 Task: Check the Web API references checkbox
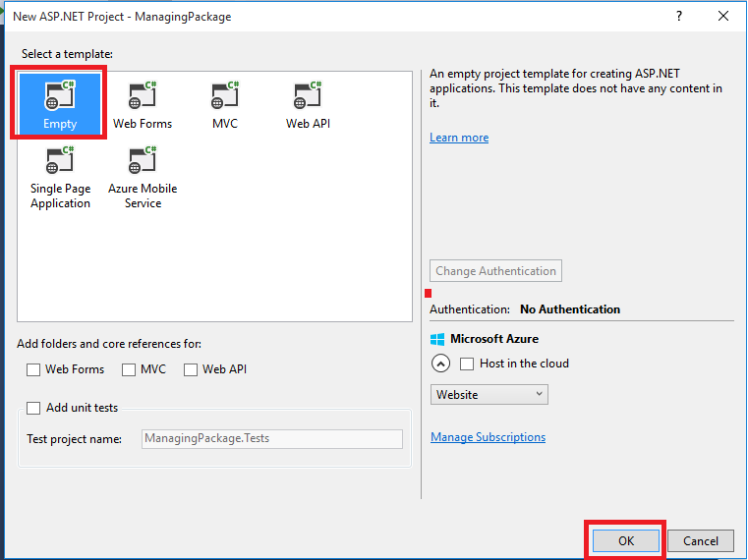(x=191, y=369)
